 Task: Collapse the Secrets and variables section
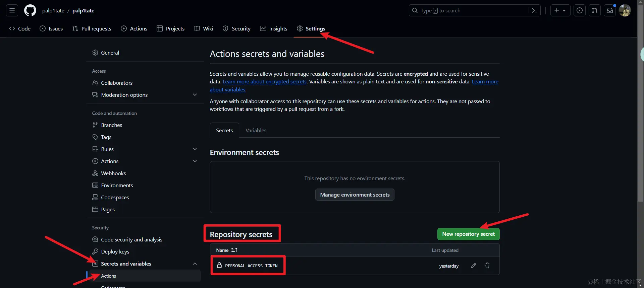click(x=195, y=264)
